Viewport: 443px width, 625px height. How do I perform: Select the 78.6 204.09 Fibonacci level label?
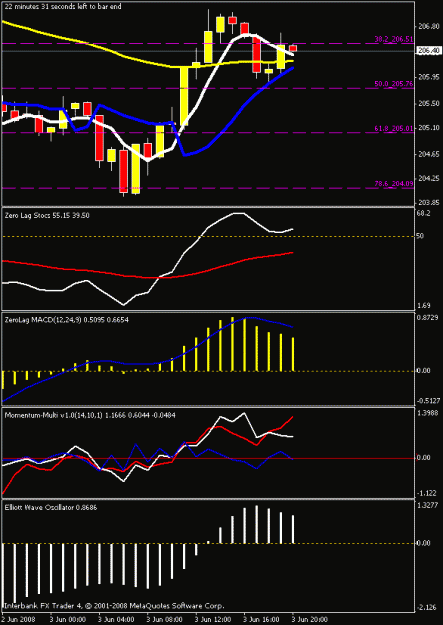[x=394, y=184]
